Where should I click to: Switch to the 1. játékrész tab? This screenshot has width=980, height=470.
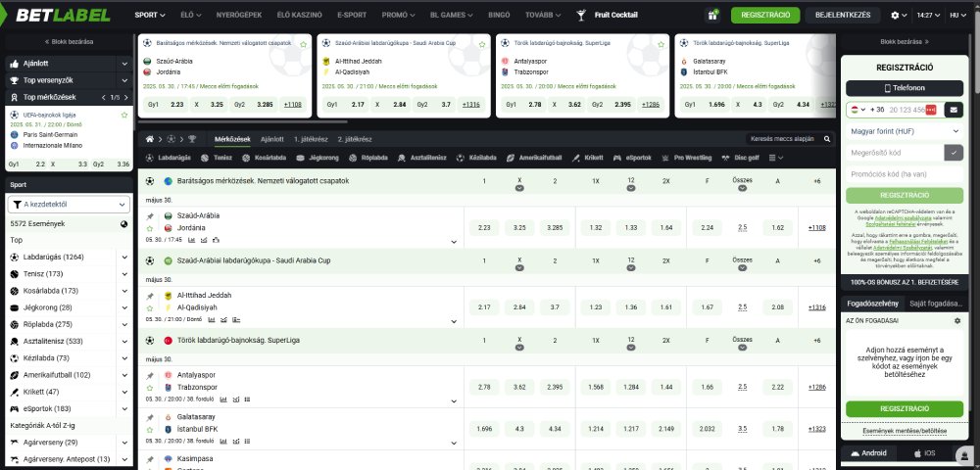pos(311,139)
